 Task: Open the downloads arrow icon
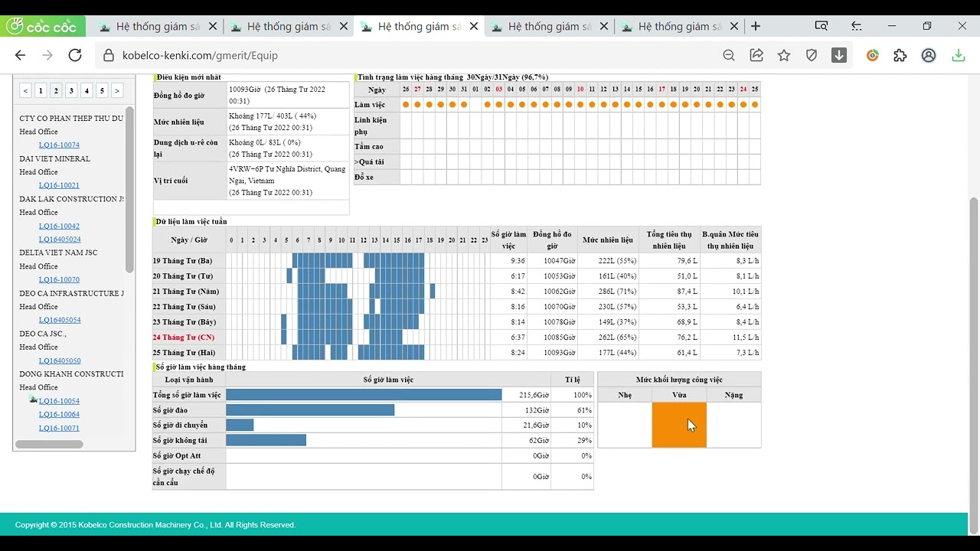pyautogui.click(x=839, y=55)
